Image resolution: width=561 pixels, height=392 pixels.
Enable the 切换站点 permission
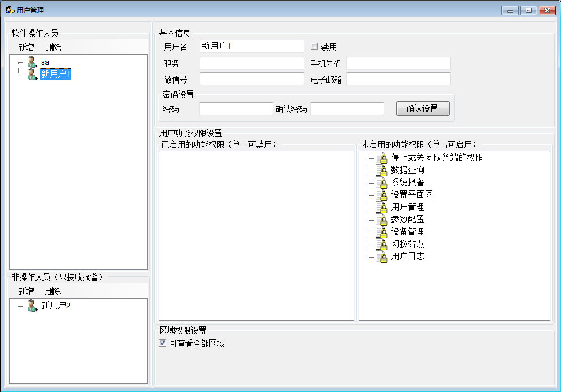[408, 244]
